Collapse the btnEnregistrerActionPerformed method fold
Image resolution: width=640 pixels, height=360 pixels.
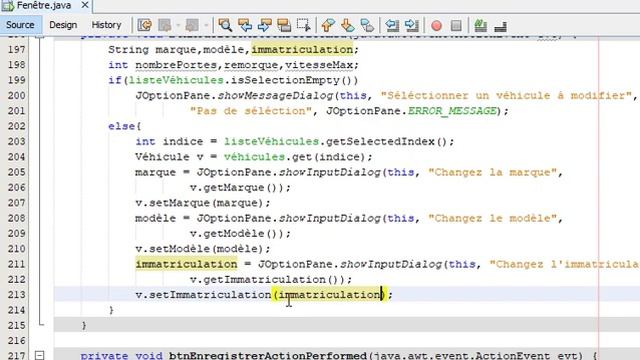40,356
